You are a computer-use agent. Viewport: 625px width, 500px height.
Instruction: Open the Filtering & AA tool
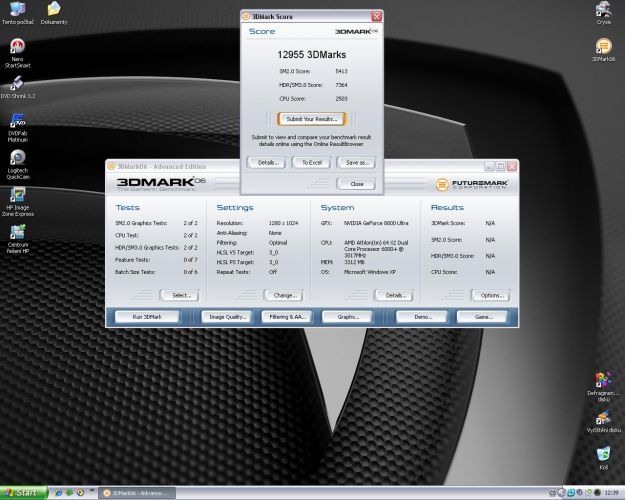[x=287, y=317]
